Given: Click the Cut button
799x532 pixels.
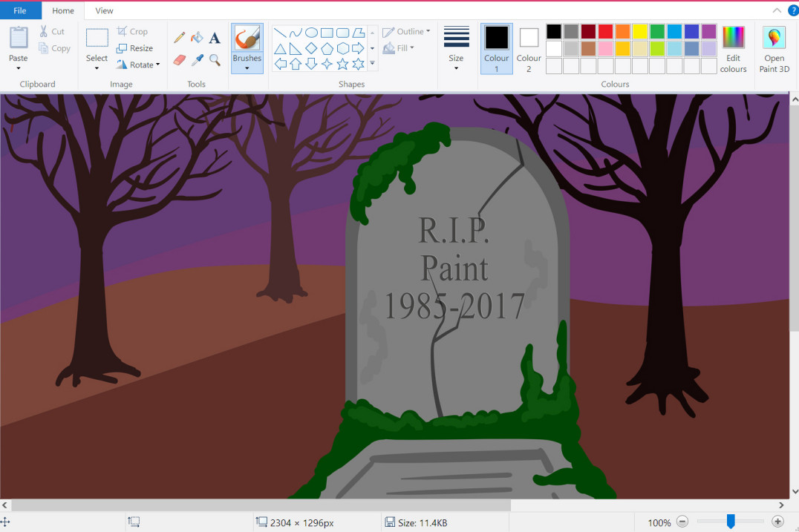Looking at the screenshot, I should coord(53,32).
